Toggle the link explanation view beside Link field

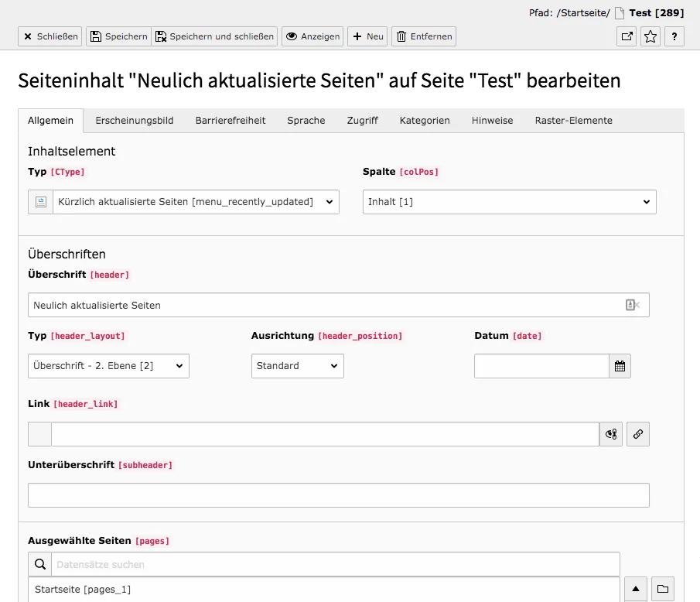pos(610,434)
